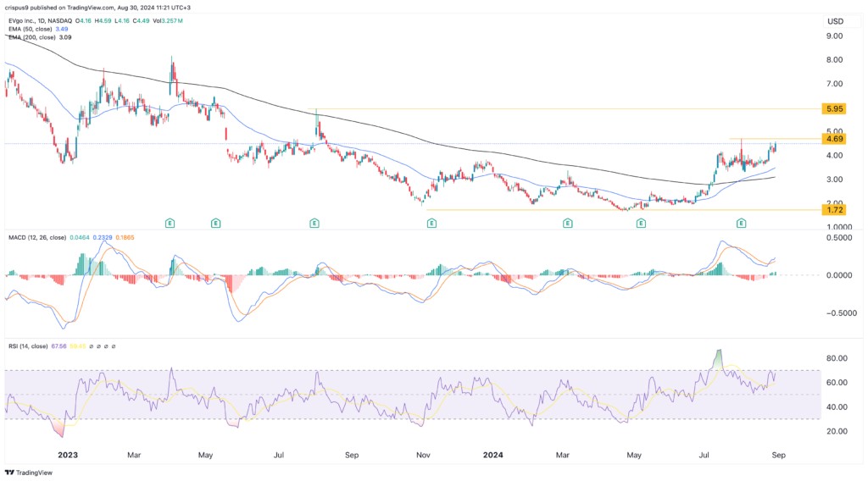868x481 pixels.
Task: Click the 4.69 price label on axis
Action: pos(833,138)
